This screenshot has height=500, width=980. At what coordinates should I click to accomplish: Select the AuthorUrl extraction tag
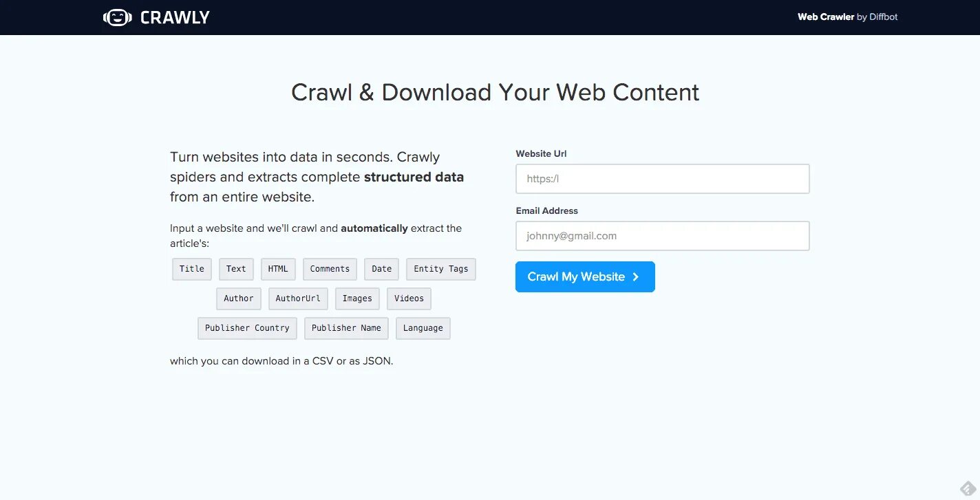(298, 298)
